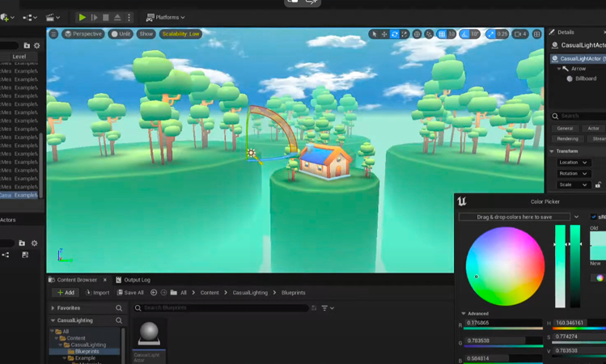Click the Import button
The height and width of the screenshot is (364, 606).
pos(97,293)
